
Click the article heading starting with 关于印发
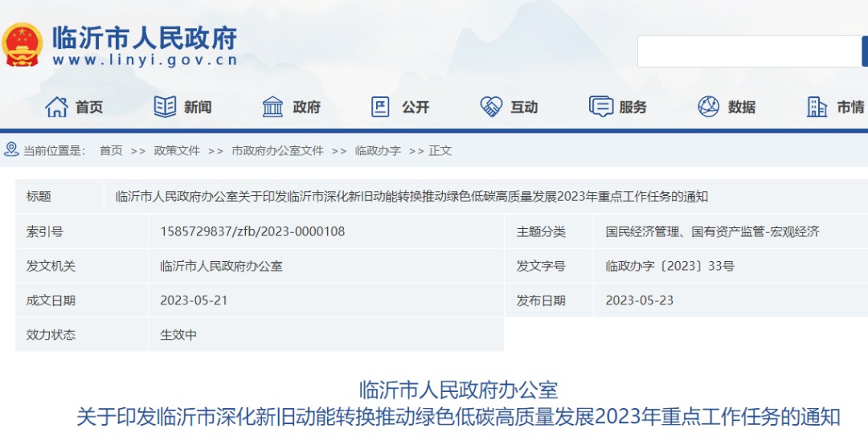click(x=458, y=417)
